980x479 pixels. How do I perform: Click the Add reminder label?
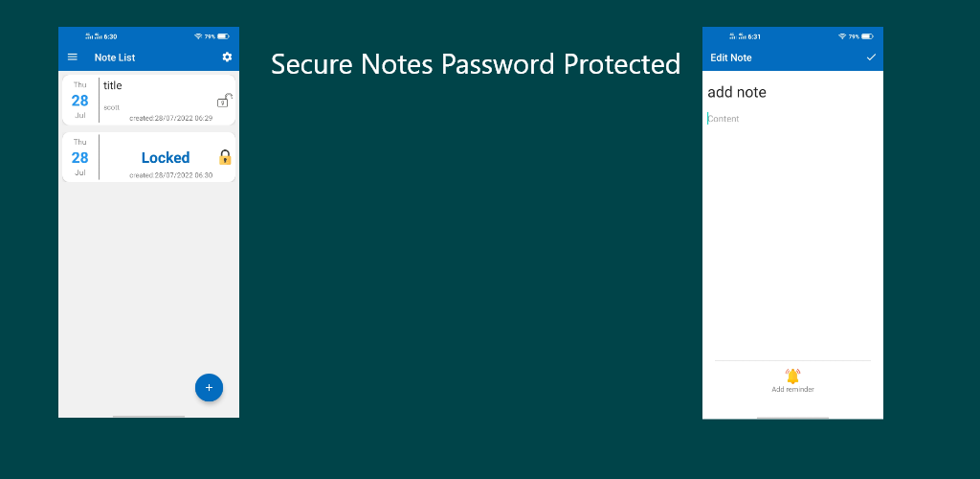pyautogui.click(x=792, y=390)
